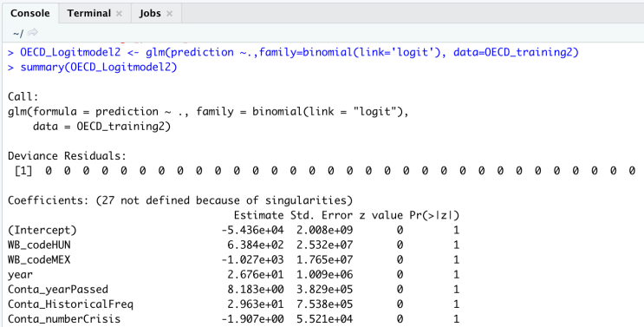The image size is (644, 327).
Task: Click the WB_codeHUN row label
Action: (x=39, y=245)
